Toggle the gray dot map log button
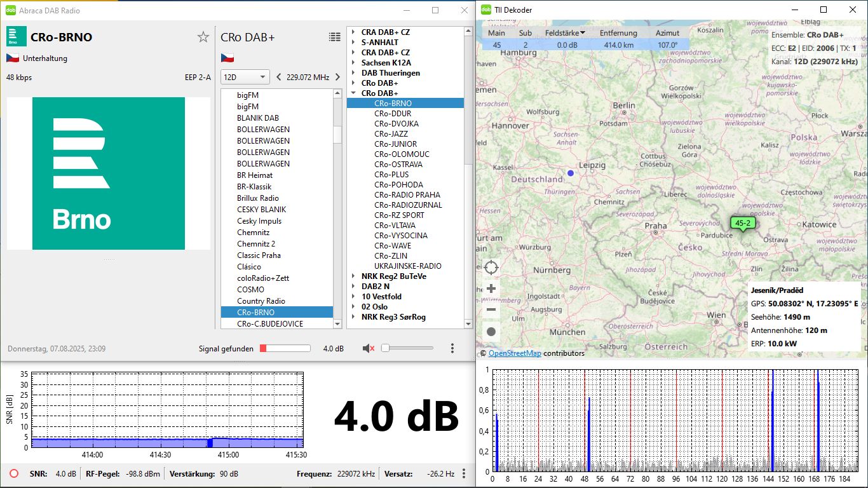868x488 pixels. tap(491, 332)
